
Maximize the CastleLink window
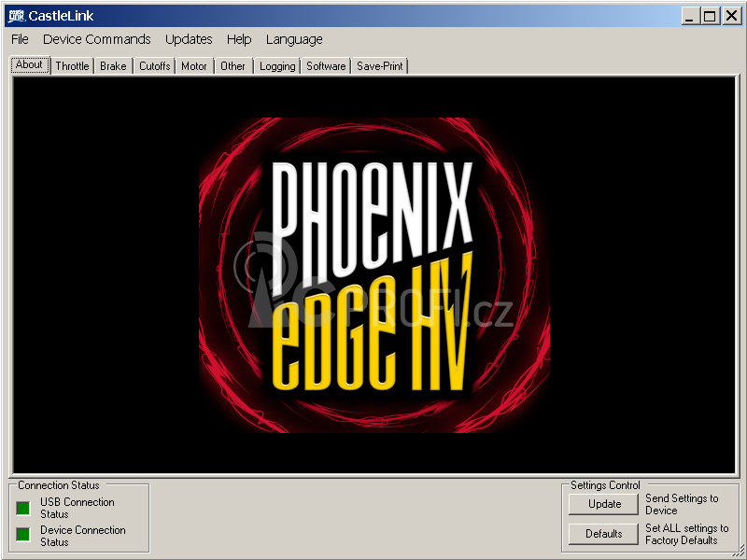(x=710, y=16)
